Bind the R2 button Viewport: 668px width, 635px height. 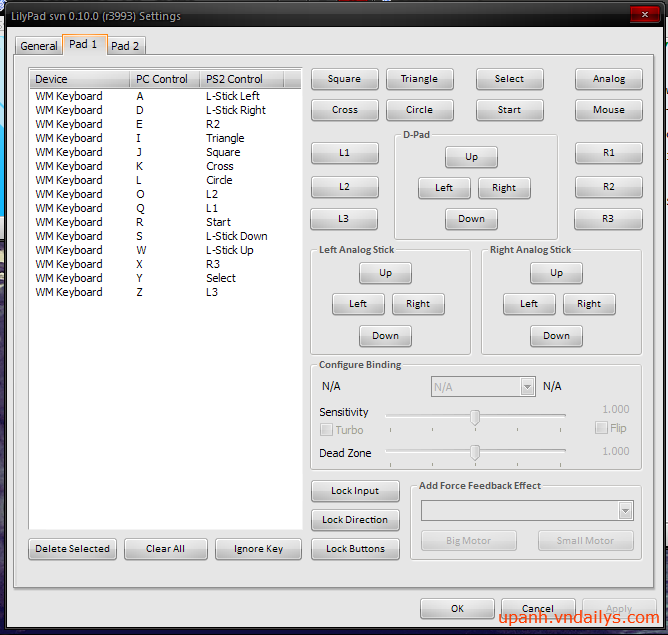click(x=609, y=187)
